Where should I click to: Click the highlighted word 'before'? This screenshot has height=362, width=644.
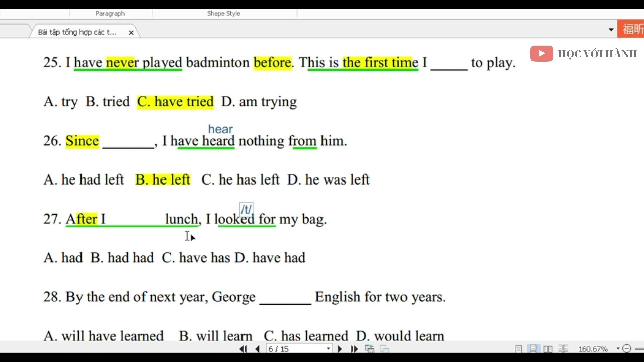(272, 63)
